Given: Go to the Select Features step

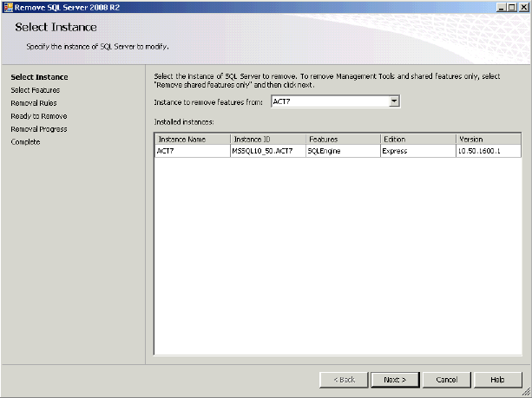Looking at the screenshot, I should (36, 90).
